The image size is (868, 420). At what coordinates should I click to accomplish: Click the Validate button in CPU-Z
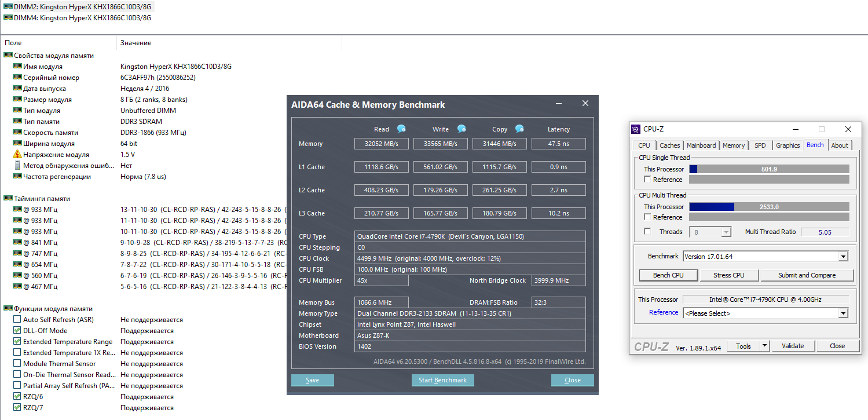click(x=793, y=346)
